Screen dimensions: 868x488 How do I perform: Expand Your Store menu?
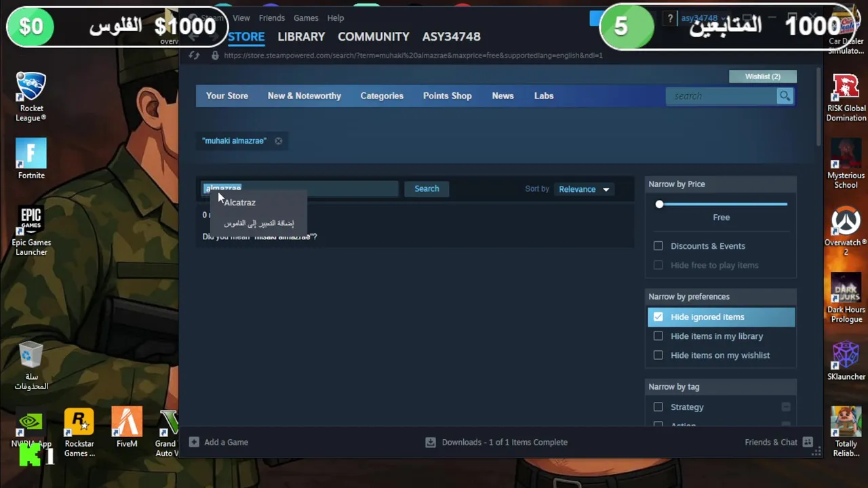[x=227, y=96]
